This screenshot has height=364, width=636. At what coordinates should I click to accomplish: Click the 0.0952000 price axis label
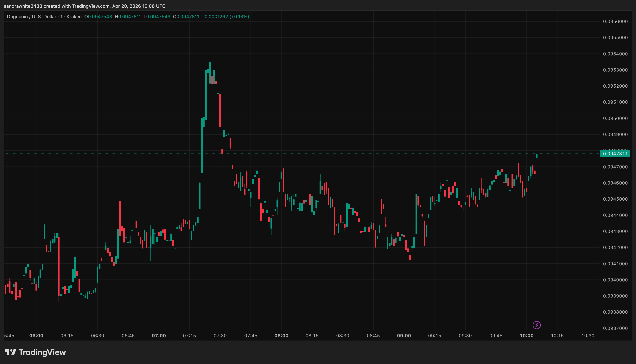(615, 86)
